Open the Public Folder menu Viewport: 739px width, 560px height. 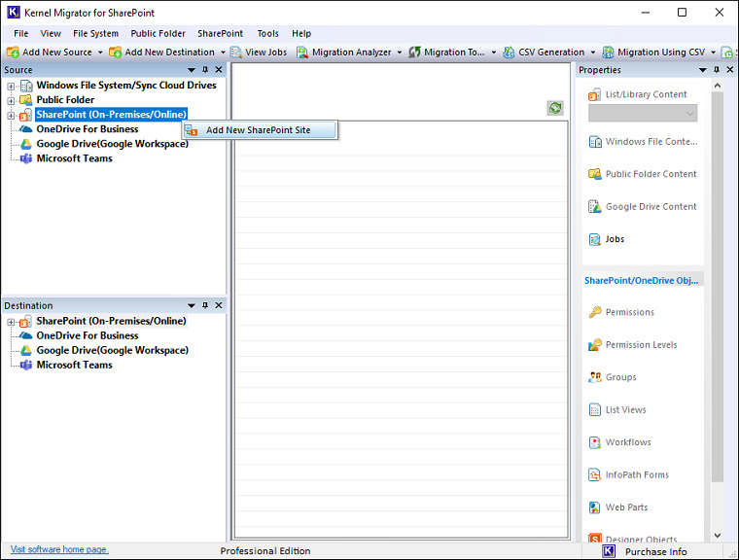coord(158,33)
